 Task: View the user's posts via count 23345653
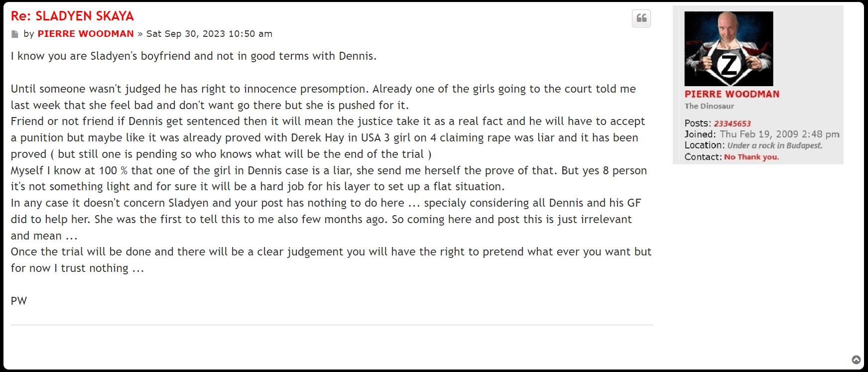point(732,124)
